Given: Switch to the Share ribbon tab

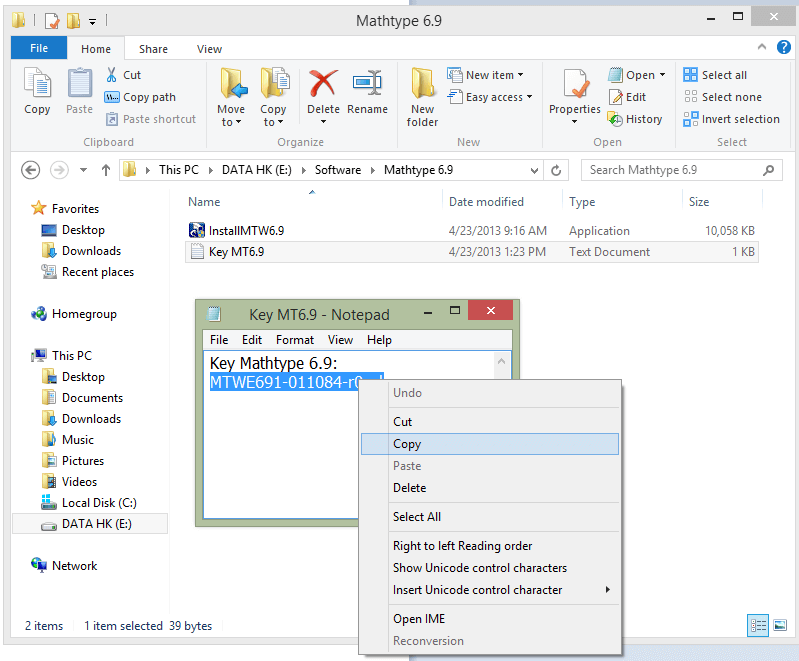Looking at the screenshot, I should [153, 49].
